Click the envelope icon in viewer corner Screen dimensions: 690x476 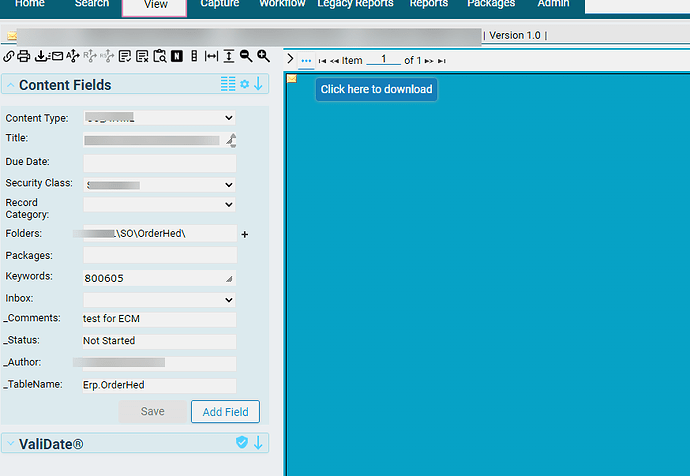[292, 79]
